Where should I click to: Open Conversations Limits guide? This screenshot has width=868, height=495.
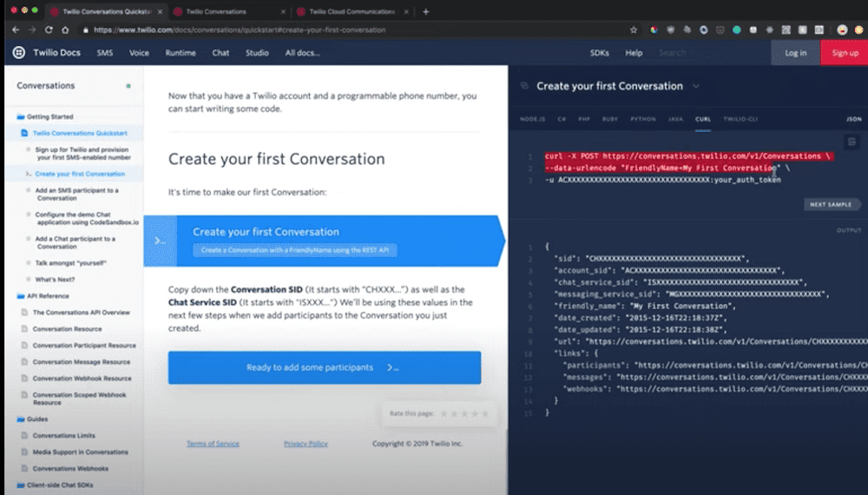click(63, 436)
